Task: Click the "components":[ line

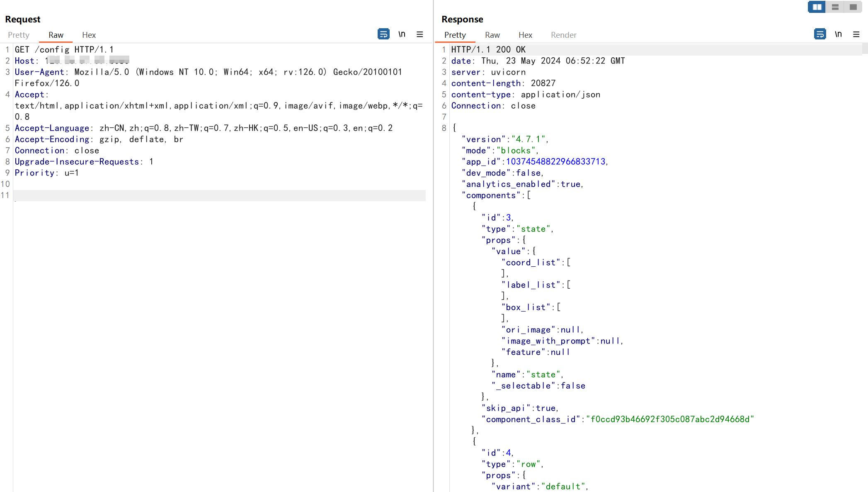Action: [496, 195]
